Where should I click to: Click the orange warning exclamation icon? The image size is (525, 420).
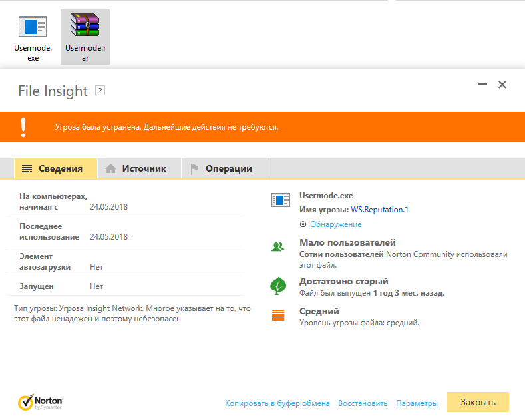click(x=23, y=127)
